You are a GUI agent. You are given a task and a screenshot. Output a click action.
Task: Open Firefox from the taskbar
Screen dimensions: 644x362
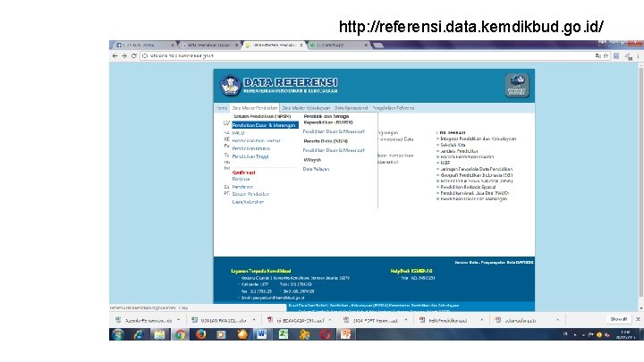pyautogui.click(x=201, y=334)
